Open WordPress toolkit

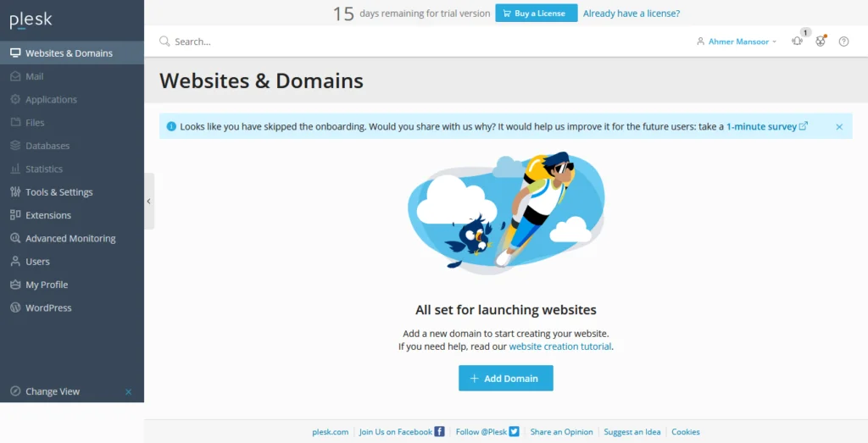tap(72, 308)
